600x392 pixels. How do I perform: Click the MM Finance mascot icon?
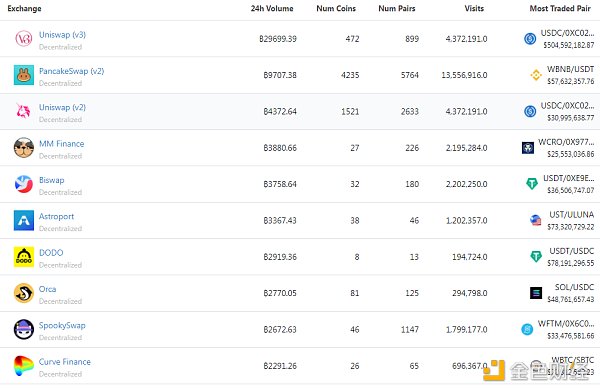point(24,148)
